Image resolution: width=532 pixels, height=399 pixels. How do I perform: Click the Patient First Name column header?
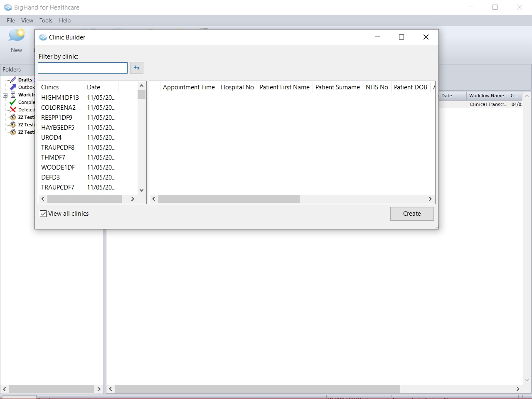pyautogui.click(x=285, y=87)
